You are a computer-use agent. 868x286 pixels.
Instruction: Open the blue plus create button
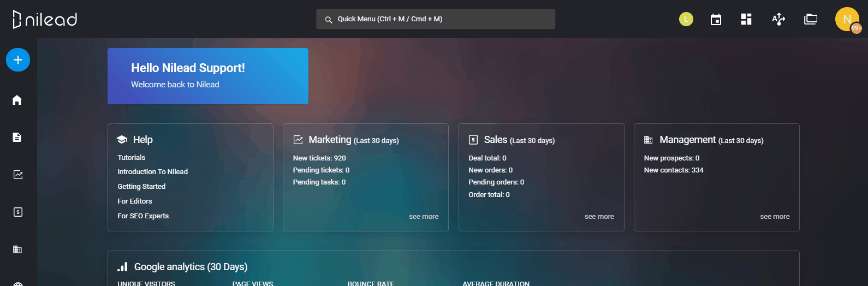(x=18, y=60)
